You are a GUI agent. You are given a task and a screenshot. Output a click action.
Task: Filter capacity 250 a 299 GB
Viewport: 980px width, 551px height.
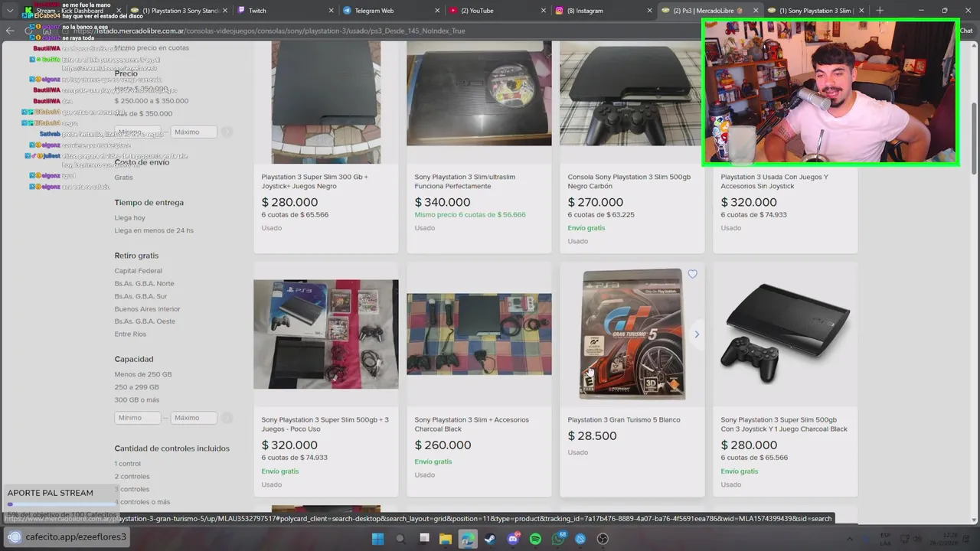coord(136,387)
